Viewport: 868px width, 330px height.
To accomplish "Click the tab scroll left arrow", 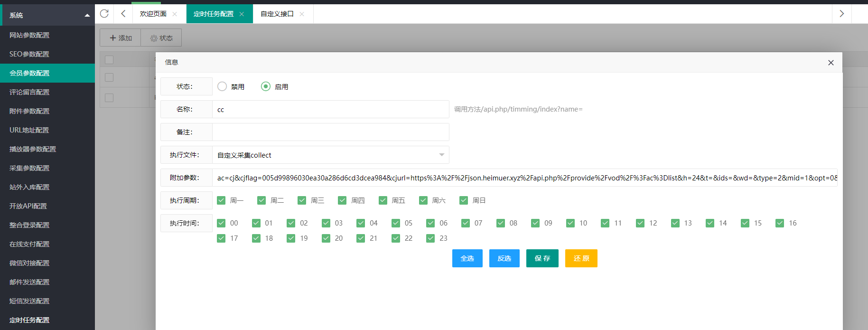I will [x=123, y=14].
